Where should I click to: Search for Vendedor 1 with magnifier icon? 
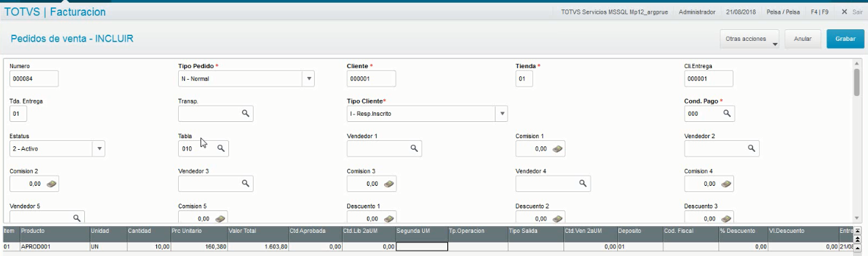(x=414, y=148)
